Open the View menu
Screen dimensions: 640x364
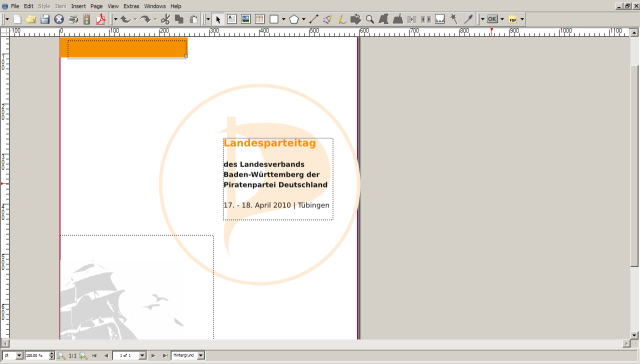[x=113, y=6]
